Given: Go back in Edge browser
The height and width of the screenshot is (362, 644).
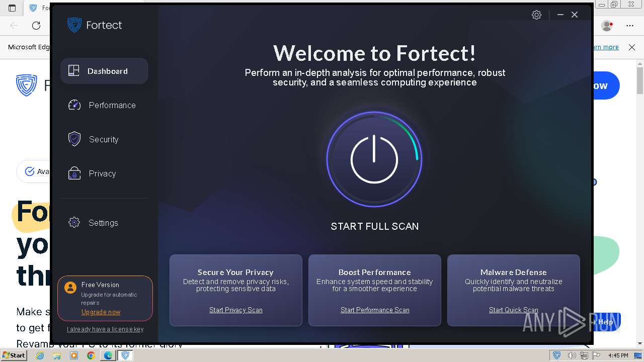Looking at the screenshot, I should (x=14, y=25).
